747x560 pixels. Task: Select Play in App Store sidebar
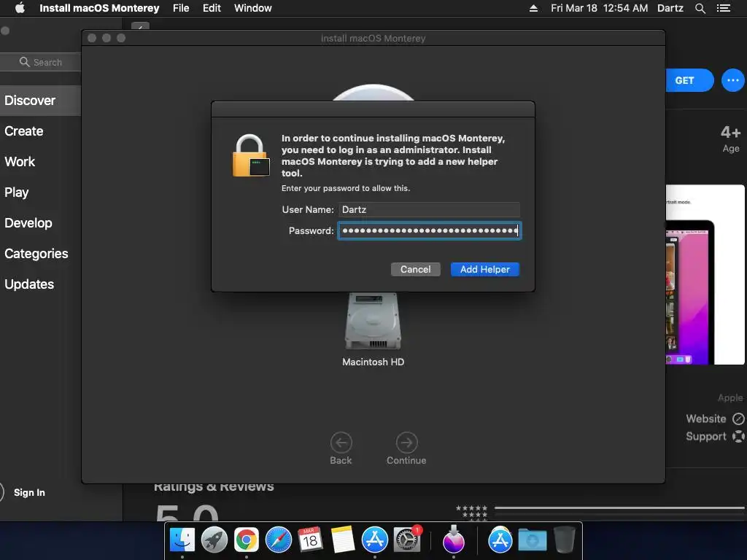click(x=17, y=192)
